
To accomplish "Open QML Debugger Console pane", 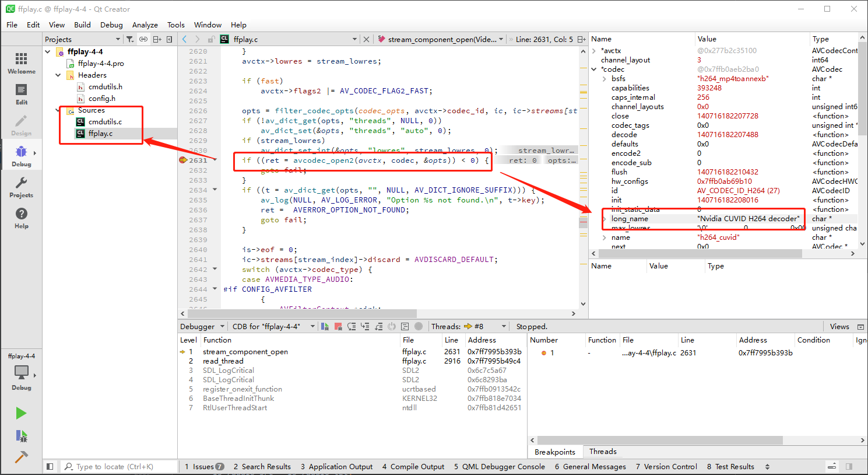I will point(500,466).
